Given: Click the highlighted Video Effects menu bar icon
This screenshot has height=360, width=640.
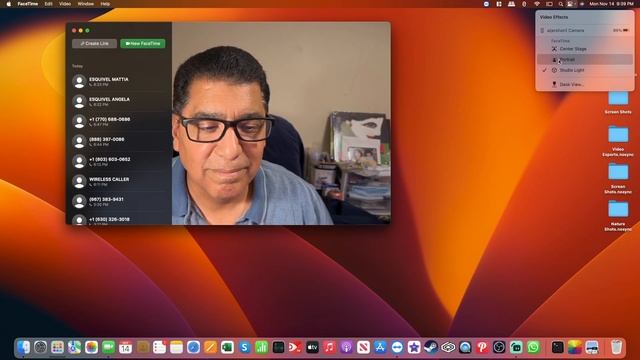Looking at the screenshot, I should [571, 4].
